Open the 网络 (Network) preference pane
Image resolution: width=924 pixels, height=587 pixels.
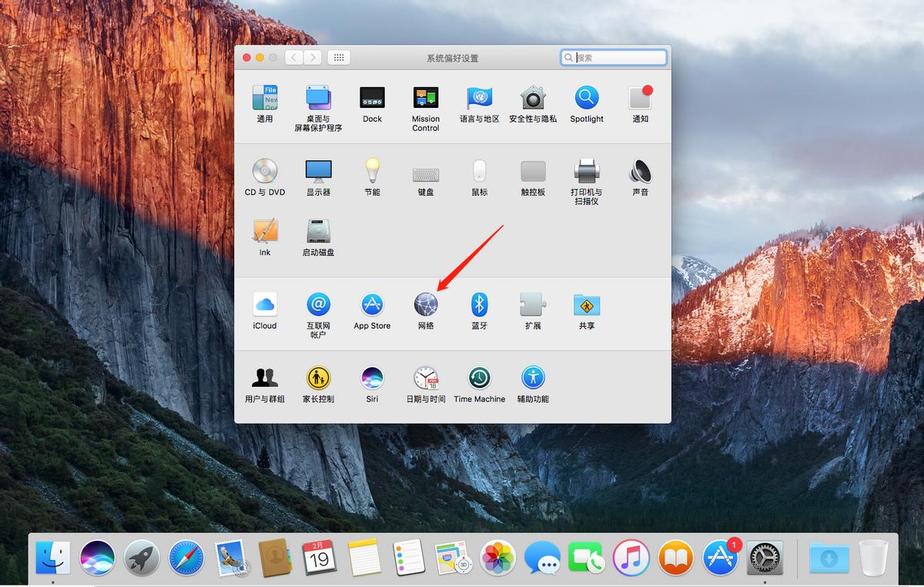tap(426, 305)
